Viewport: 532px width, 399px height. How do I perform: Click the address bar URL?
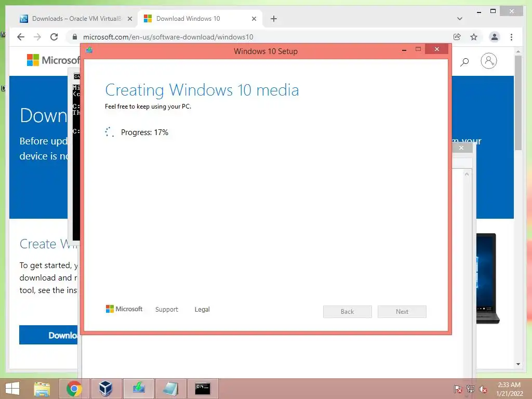click(168, 37)
